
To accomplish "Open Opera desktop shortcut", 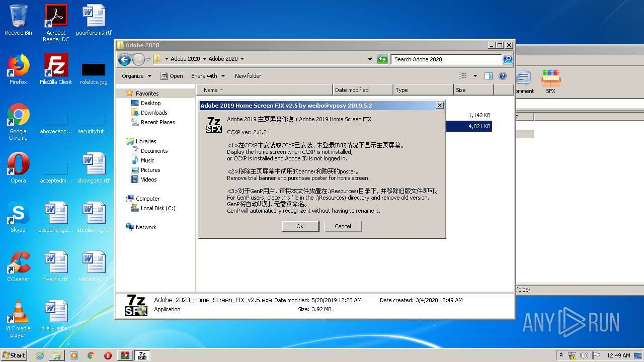I will pos(18,168).
